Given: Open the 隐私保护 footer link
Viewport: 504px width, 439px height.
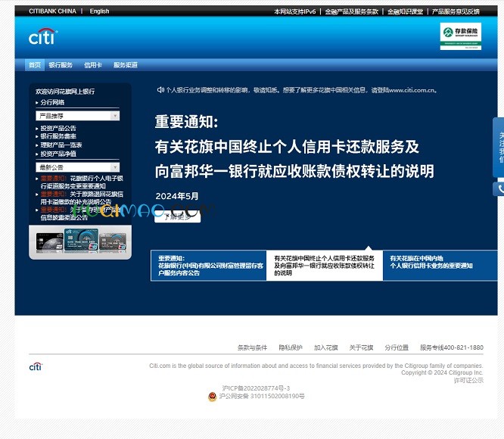Looking at the screenshot, I should (291, 347).
